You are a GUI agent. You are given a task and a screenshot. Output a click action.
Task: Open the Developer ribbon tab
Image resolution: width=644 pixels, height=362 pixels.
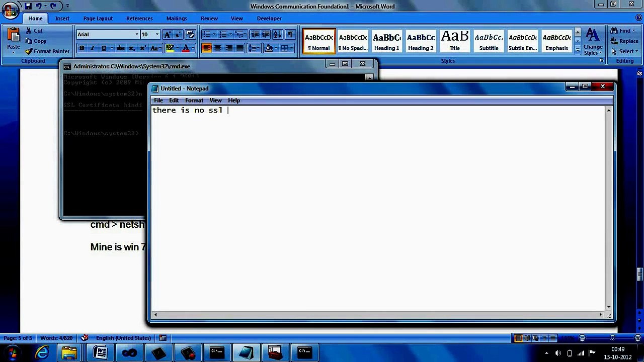pyautogui.click(x=269, y=19)
